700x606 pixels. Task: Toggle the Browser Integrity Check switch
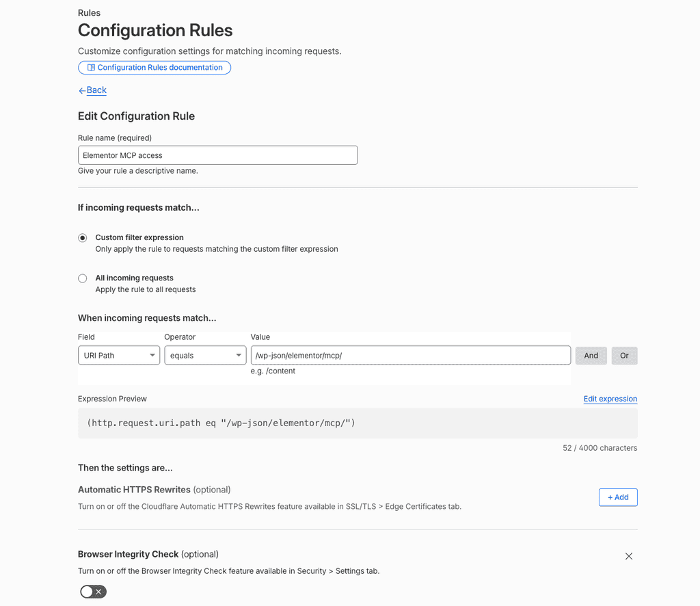click(x=93, y=592)
